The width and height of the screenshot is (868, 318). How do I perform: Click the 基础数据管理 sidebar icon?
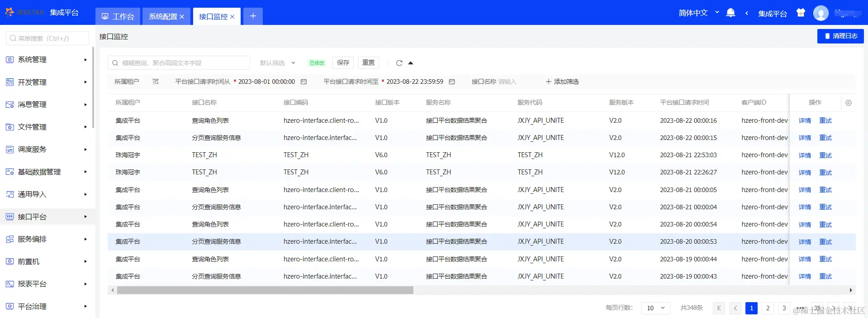click(10, 172)
